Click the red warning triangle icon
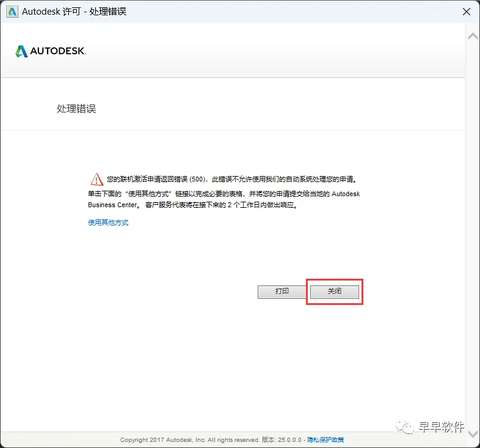Image resolution: width=480 pixels, height=448 pixels. 96,179
